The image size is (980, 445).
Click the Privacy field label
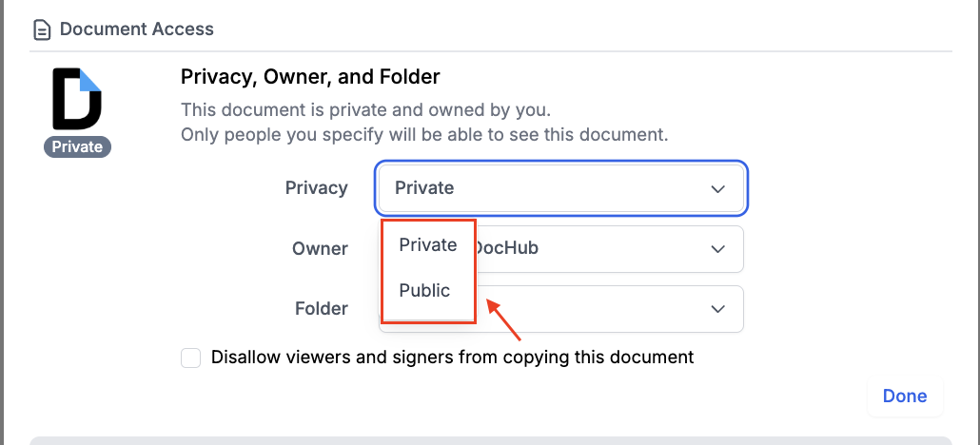pyautogui.click(x=317, y=188)
